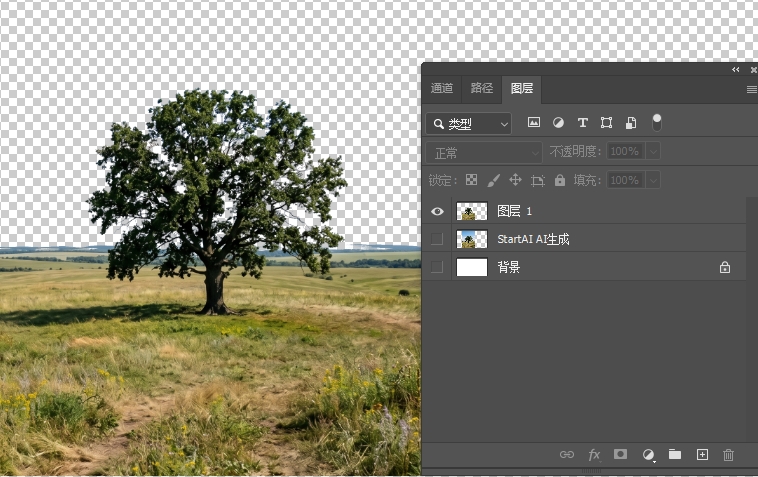Filter layers by smart object icon

[x=631, y=123]
